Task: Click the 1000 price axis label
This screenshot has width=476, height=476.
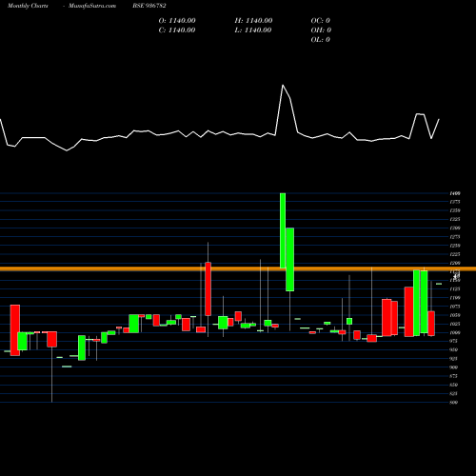Action: coord(455,332)
